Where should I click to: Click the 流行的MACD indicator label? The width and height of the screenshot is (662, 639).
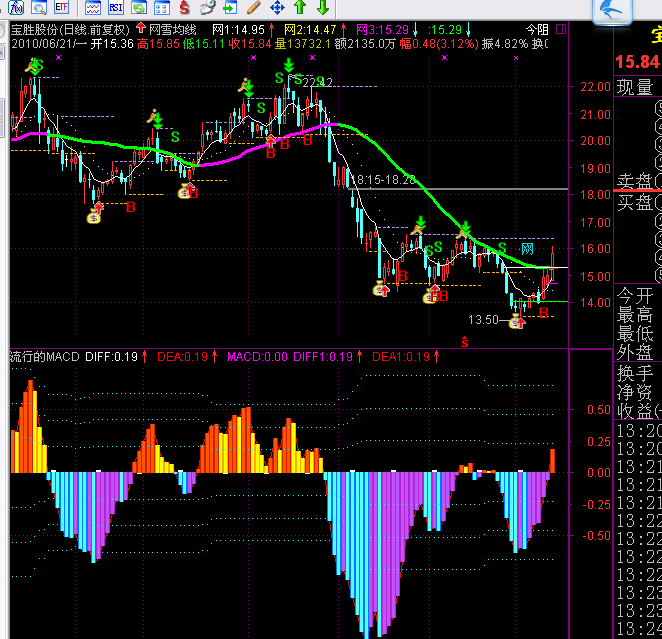coord(44,356)
